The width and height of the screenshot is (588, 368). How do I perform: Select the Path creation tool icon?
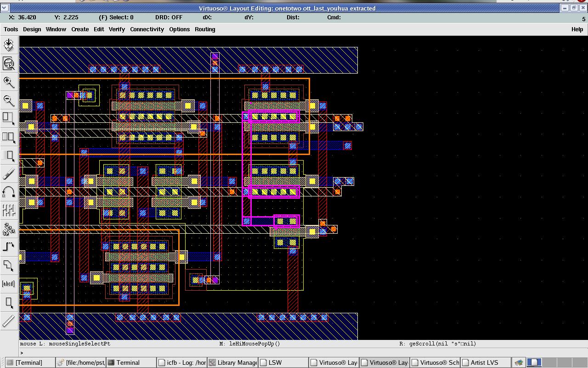tap(9, 247)
